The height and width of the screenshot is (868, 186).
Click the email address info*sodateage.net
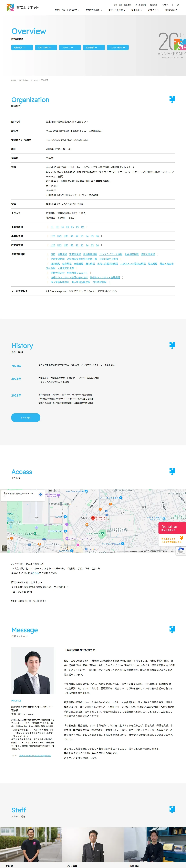[56, 291]
